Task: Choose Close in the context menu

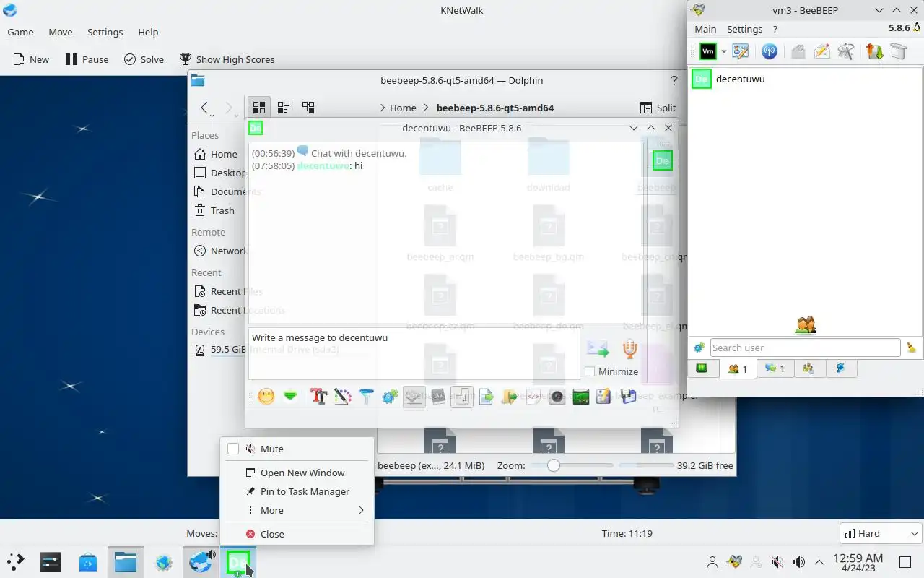Action: pos(297,534)
